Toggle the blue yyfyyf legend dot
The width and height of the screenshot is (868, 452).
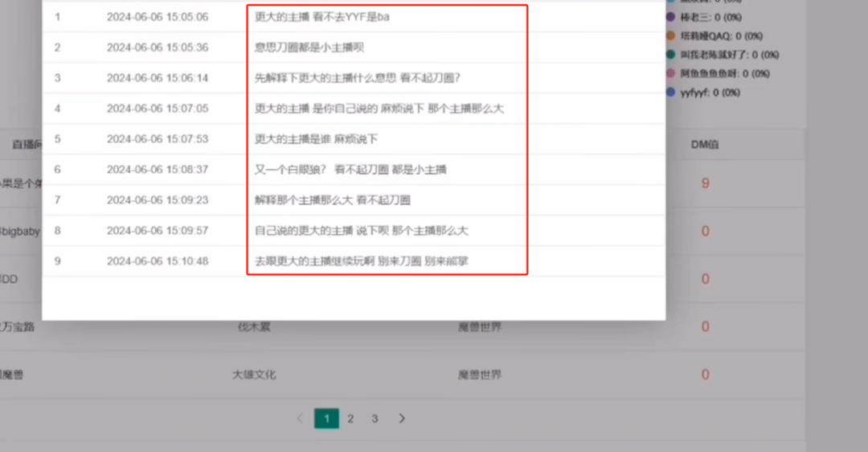pos(670,92)
